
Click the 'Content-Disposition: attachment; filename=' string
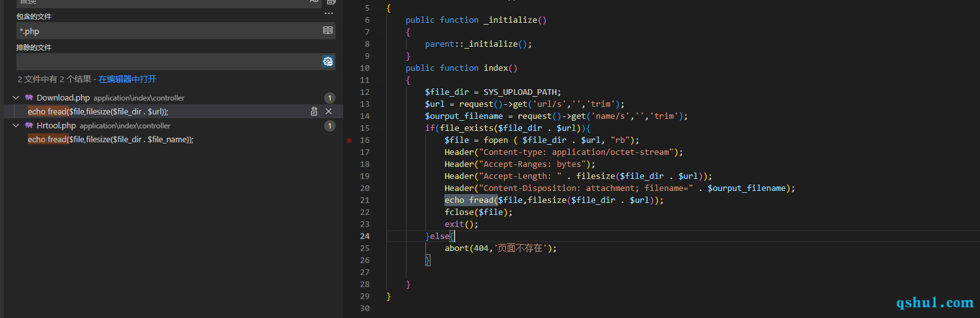click(586, 188)
